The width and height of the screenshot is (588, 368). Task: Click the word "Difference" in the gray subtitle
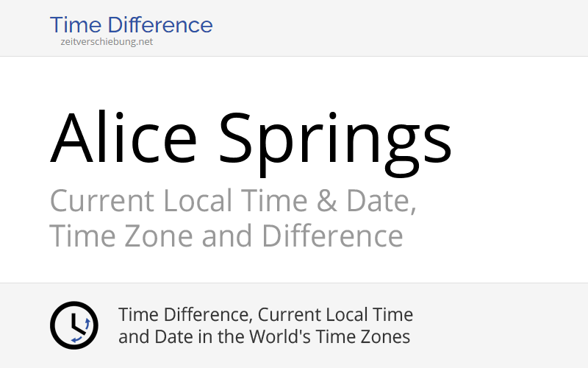click(x=332, y=237)
